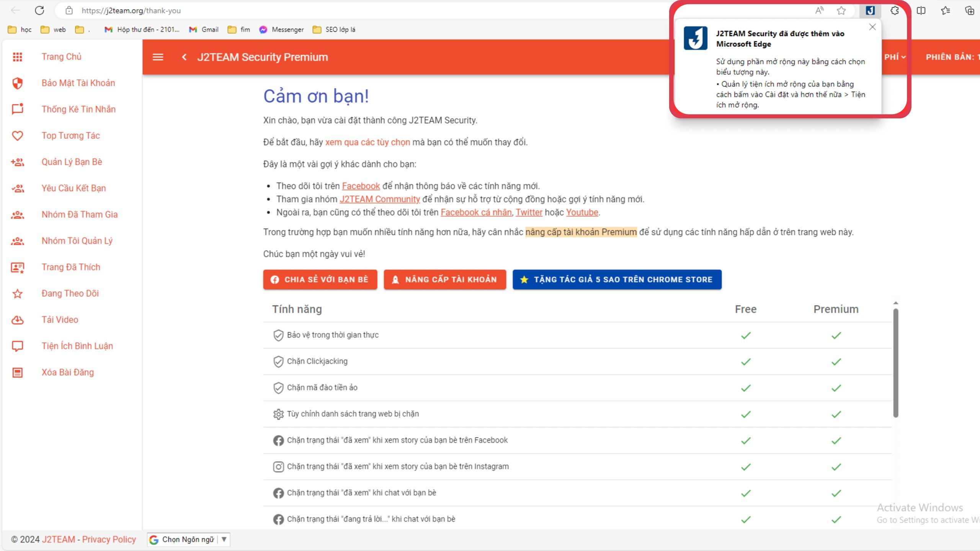Expand the PHÍ dropdown in header

pos(895,57)
